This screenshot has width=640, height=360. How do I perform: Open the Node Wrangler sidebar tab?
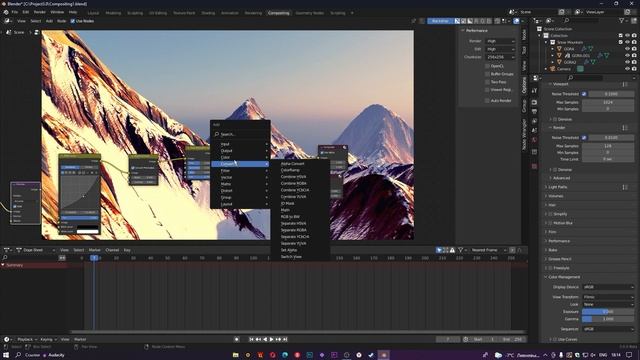pyautogui.click(x=524, y=134)
